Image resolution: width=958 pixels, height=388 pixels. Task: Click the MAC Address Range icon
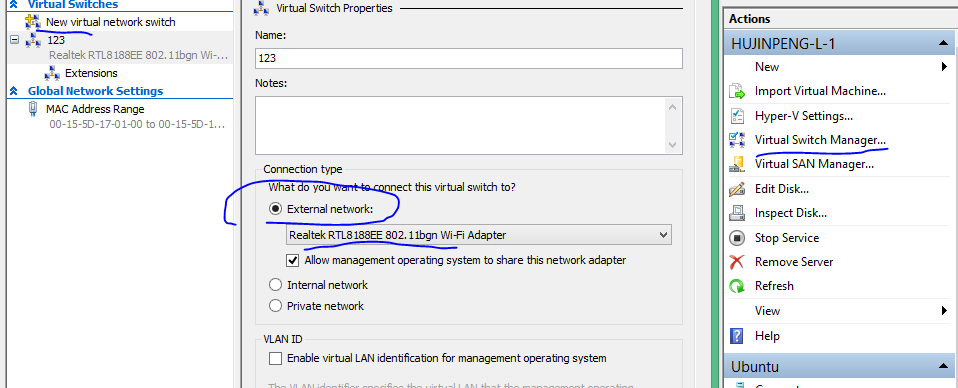coord(32,109)
